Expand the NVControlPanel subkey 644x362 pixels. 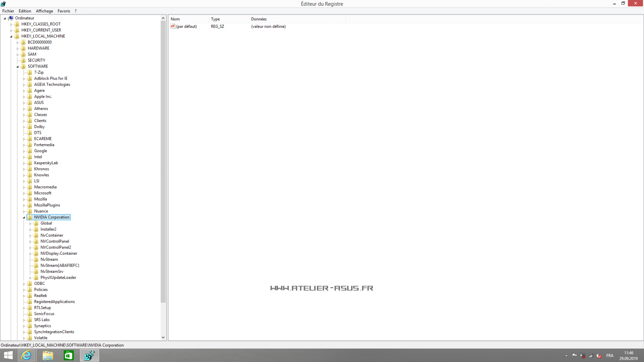point(31,242)
